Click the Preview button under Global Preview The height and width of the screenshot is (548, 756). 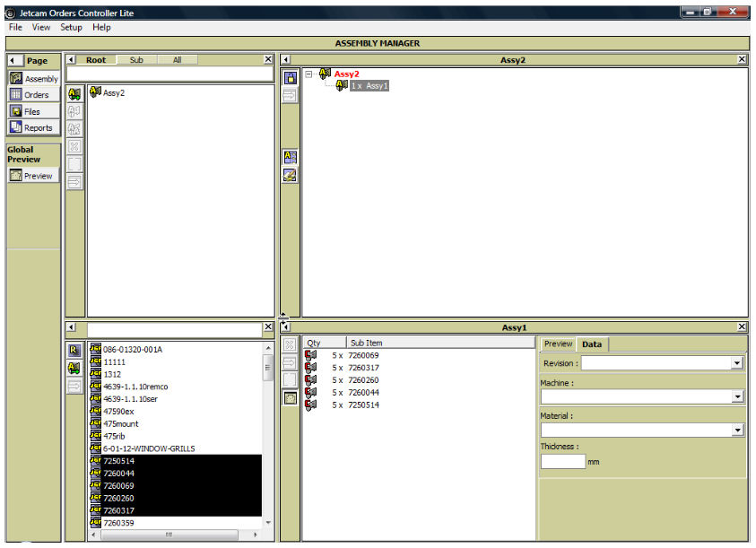coord(34,175)
